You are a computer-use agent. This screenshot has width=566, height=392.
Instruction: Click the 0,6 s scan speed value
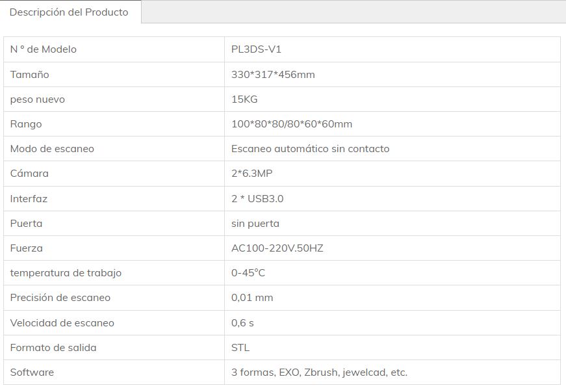coord(242,323)
